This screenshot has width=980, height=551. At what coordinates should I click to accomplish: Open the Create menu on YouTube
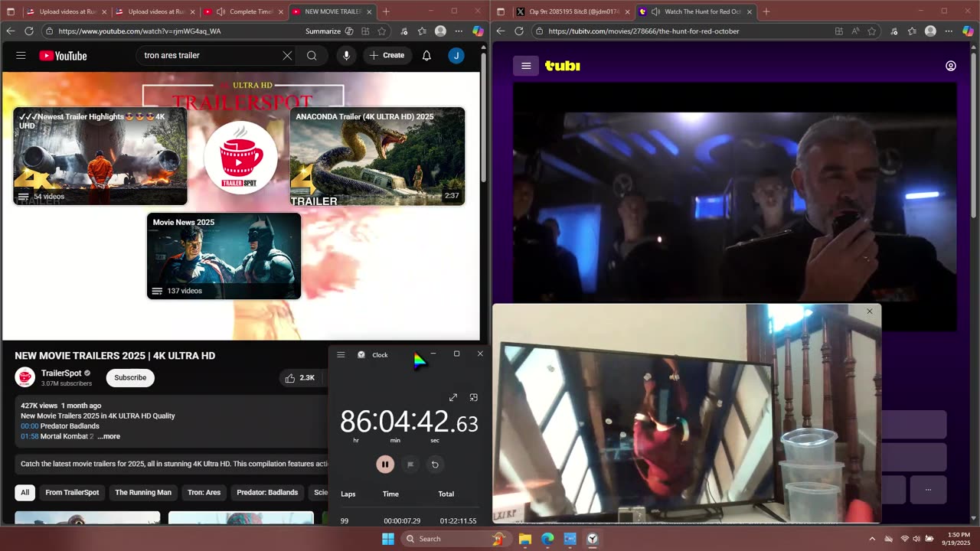[x=387, y=55]
